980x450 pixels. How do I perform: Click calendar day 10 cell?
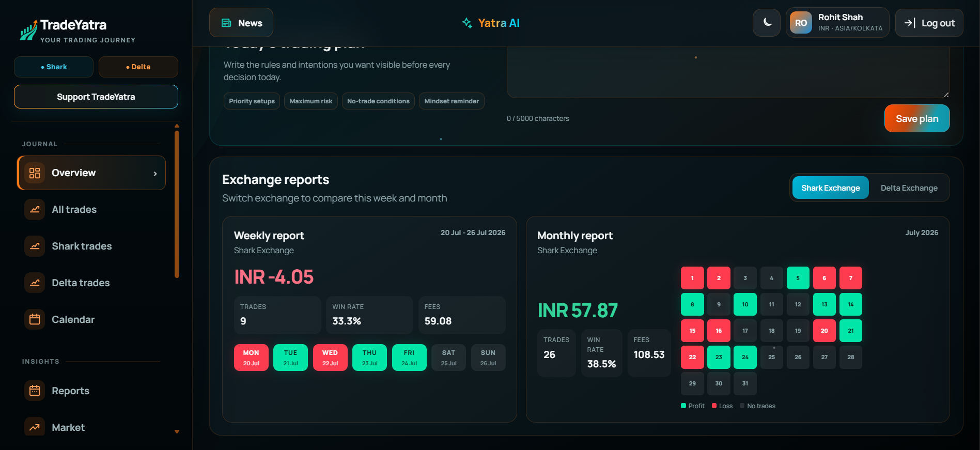pyautogui.click(x=745, y=304)
